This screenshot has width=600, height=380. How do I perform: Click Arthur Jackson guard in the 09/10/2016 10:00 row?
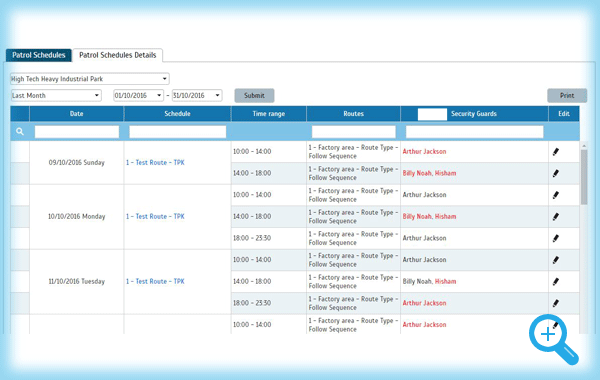click(424, 152)
